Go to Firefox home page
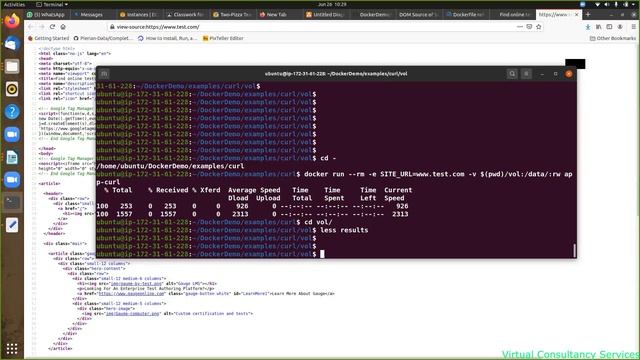640x360 pixels. (63, 27)
